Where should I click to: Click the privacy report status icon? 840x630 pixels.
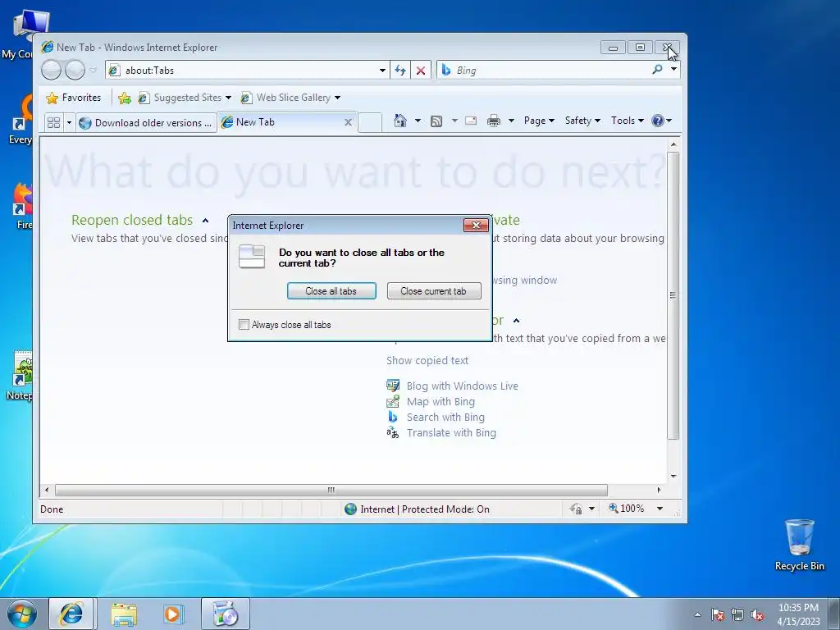point(577,509)
